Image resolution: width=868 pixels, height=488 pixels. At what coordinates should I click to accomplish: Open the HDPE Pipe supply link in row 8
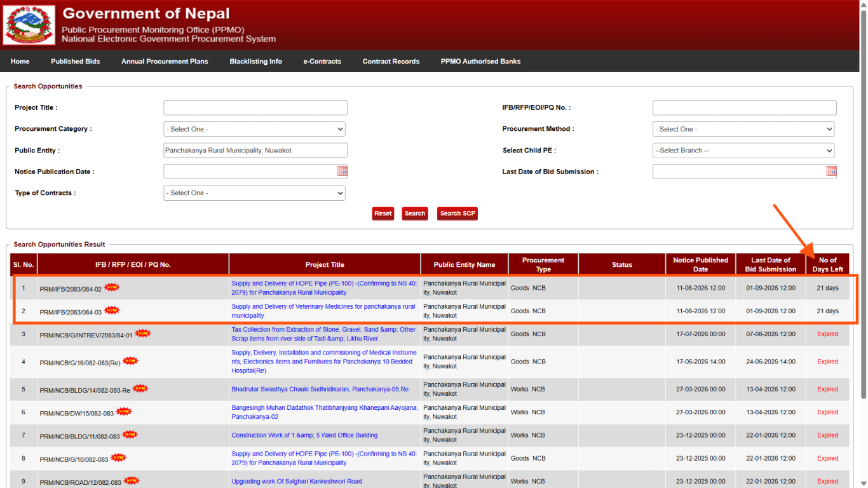(x=324, y=458)
